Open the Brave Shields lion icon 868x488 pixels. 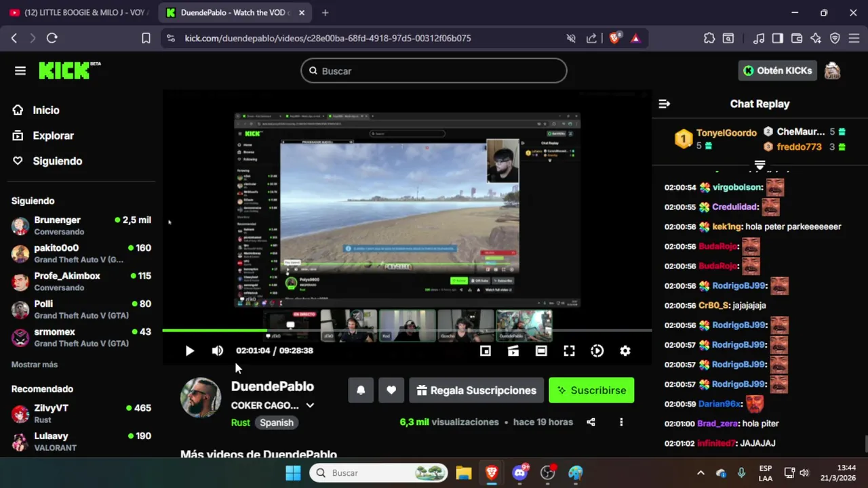[x=614, y=39]
